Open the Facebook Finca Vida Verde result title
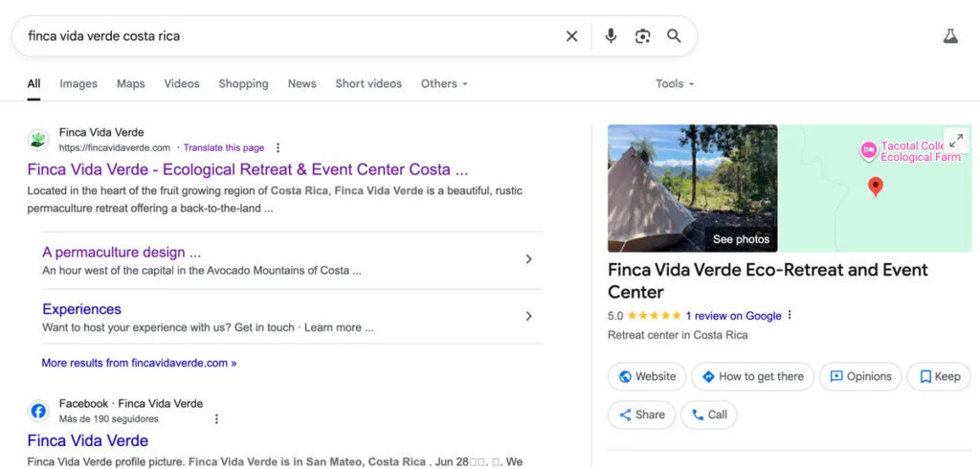The width and height of the screenshot is (980, 469). click(x=88, y=441)
